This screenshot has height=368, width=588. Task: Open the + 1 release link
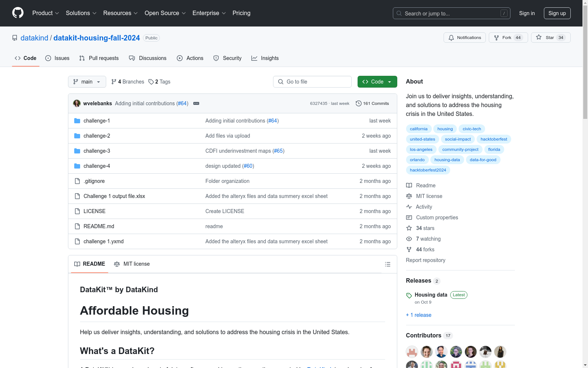[x=419, y=315]
